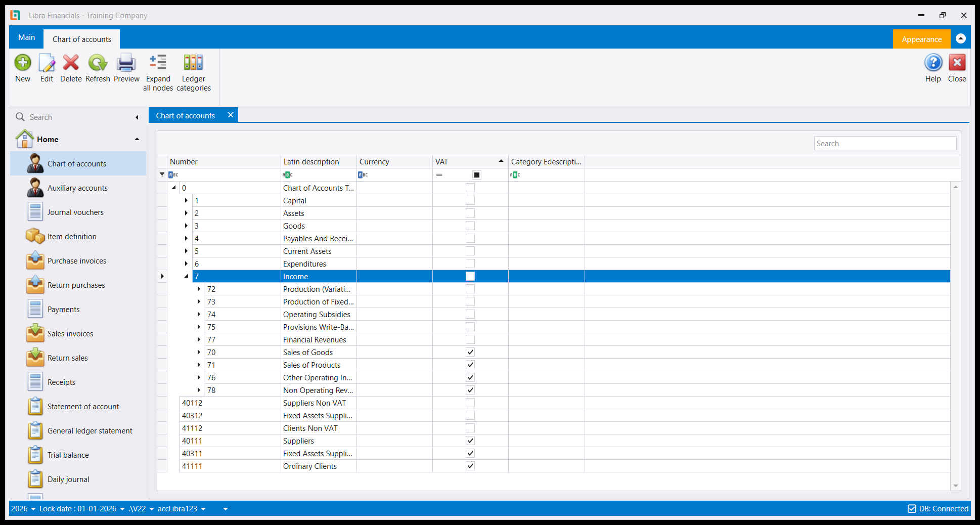Open Trial balance in sidebar
The image size is (980, 525).
[78, 455]
